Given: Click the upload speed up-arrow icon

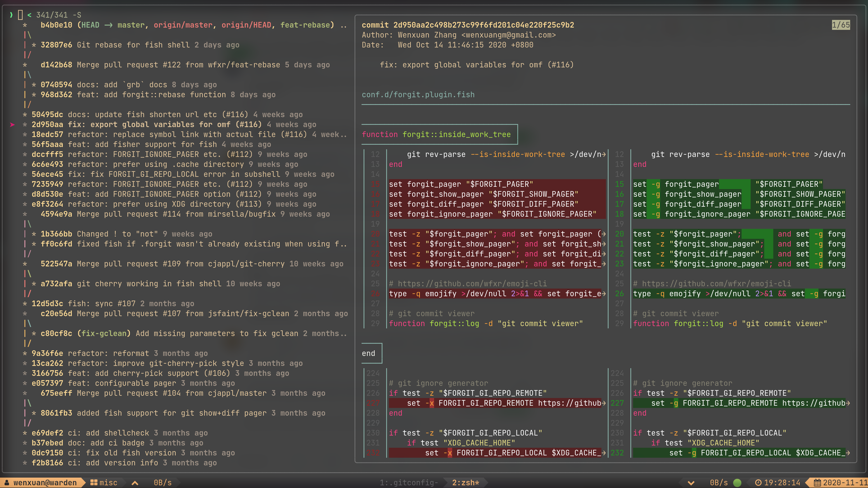Looking at the screenshot, I should pos(135,483).
